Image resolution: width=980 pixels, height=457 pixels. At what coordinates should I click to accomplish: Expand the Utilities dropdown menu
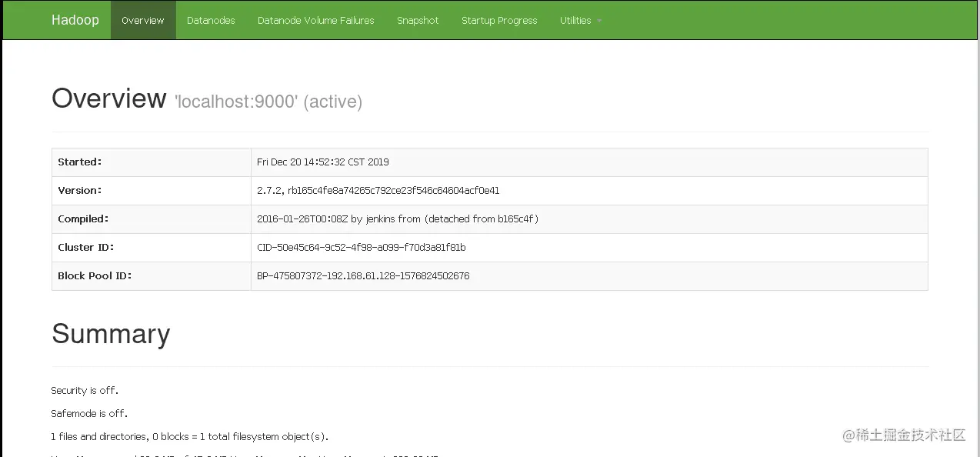[x=575, y=21]
